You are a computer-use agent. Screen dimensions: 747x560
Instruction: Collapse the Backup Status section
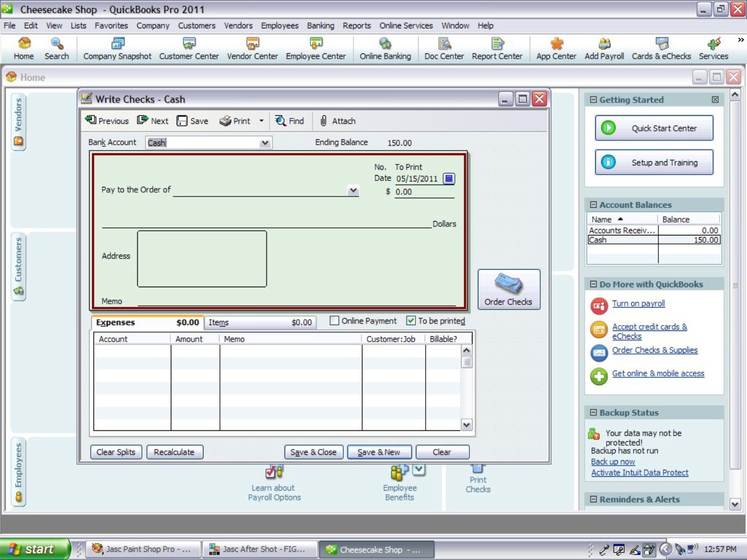[x=593, y=413]
